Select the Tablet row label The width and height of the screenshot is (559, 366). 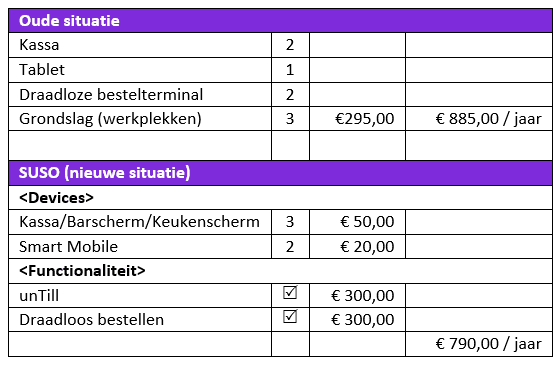tap(42, 70)
